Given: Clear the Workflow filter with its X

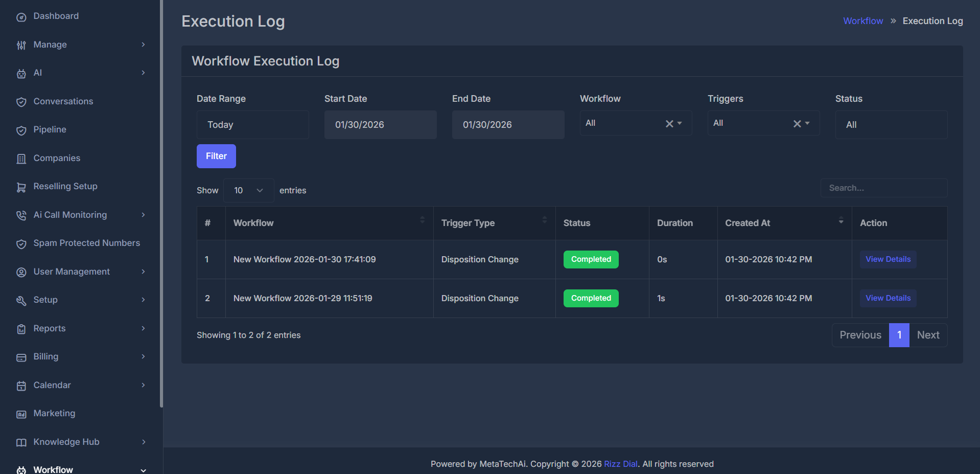Looking at the screenshot, I should [x=669, y=123].
